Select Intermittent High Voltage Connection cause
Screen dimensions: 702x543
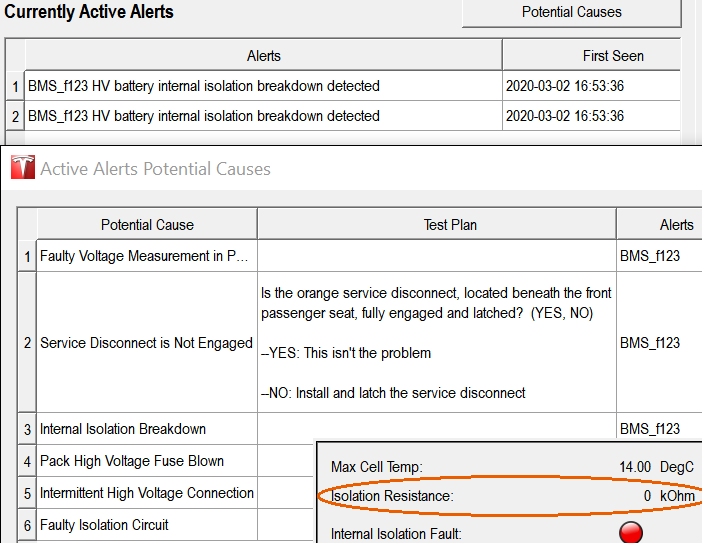point(147,493)
